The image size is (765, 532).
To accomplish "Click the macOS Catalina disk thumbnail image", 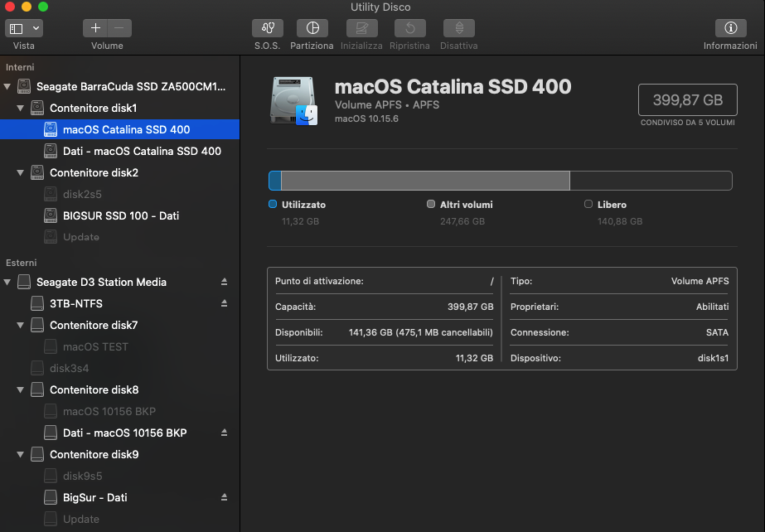I will (x=293, y=101).
